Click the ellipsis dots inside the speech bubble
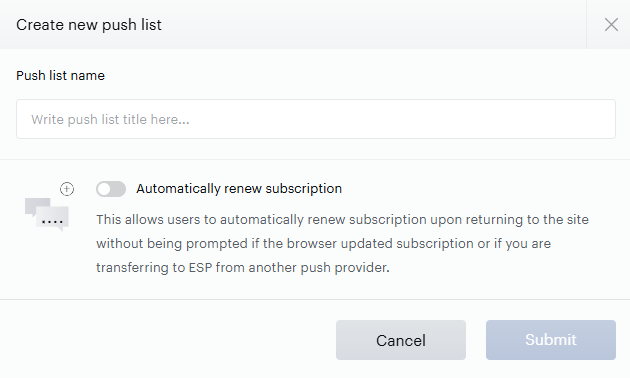Image resolution: width=630 pixels, height=378 pixels. (52, 221)
